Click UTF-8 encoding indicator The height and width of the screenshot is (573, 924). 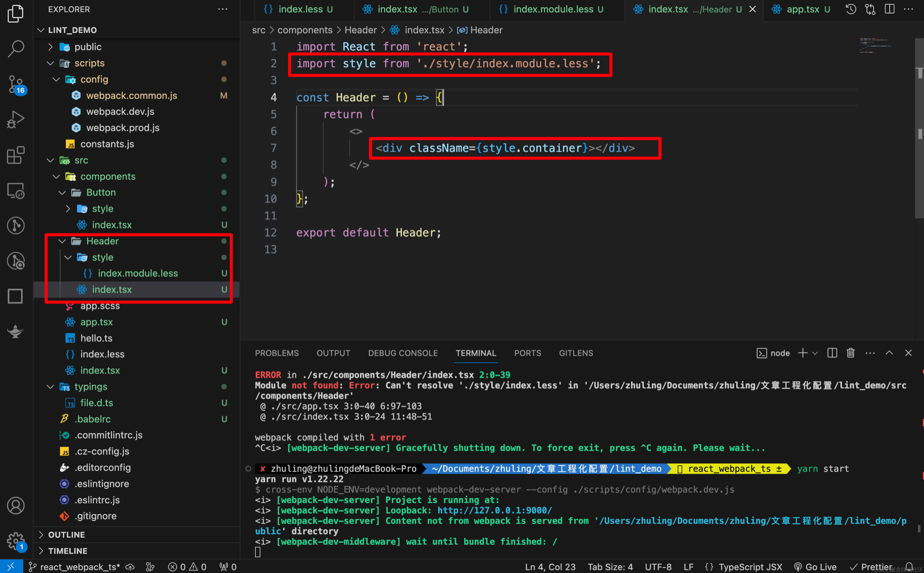click(658, 566)
